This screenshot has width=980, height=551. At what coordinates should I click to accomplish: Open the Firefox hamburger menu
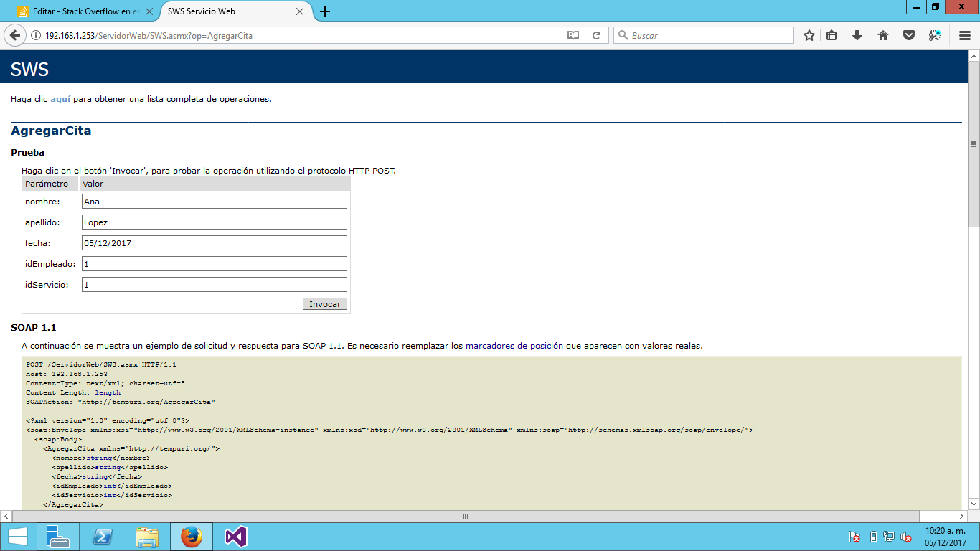[x=965, y=35]
